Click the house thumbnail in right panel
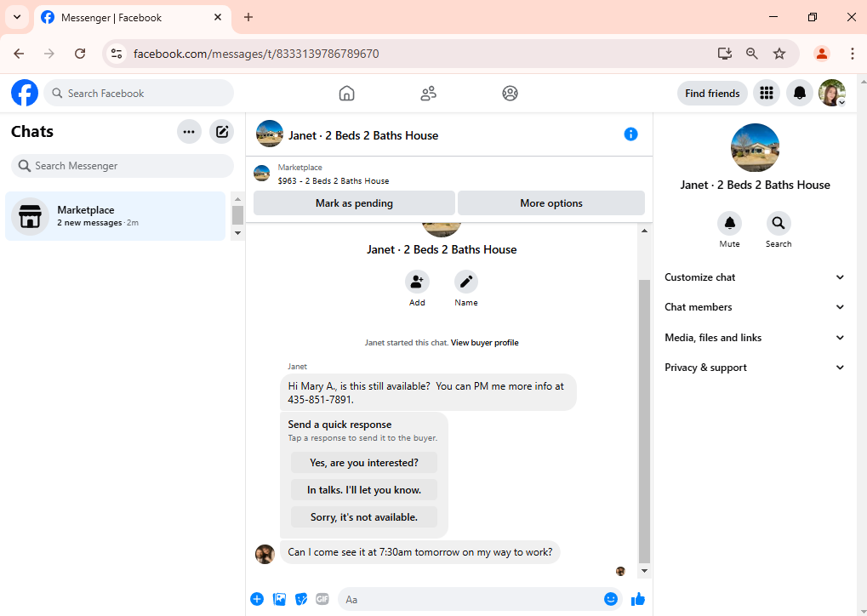Image resolution: width=867 pixels, height=616 pixels. (755, 147)
